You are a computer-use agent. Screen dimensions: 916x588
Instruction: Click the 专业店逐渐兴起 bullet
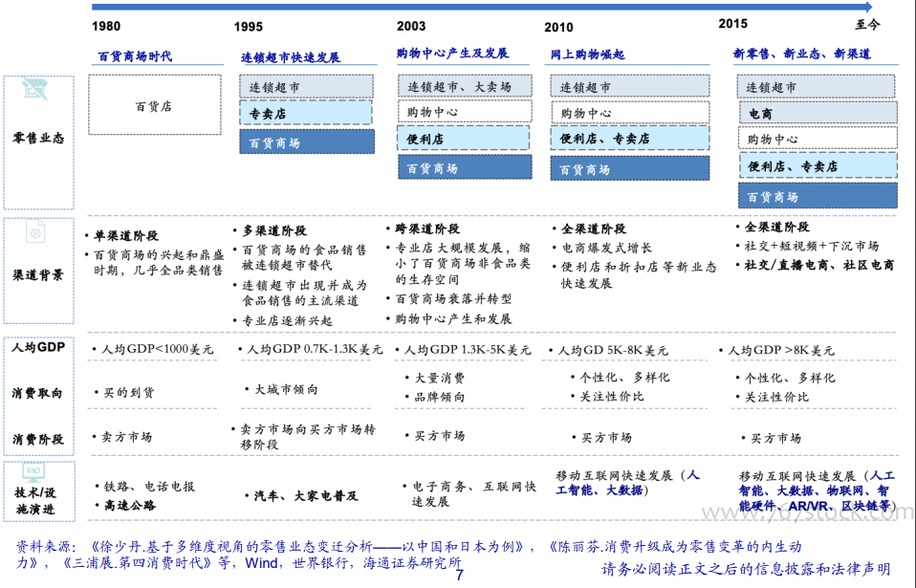click(288, 320)
